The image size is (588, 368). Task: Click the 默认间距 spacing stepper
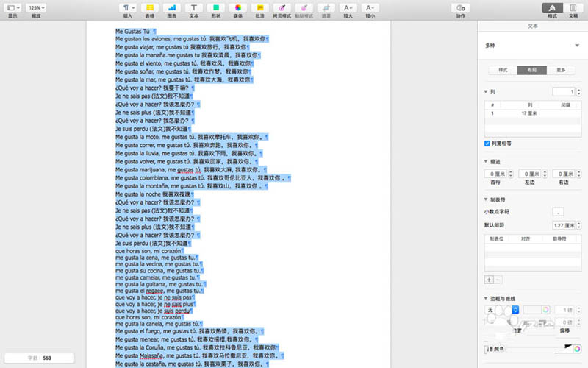578,225
